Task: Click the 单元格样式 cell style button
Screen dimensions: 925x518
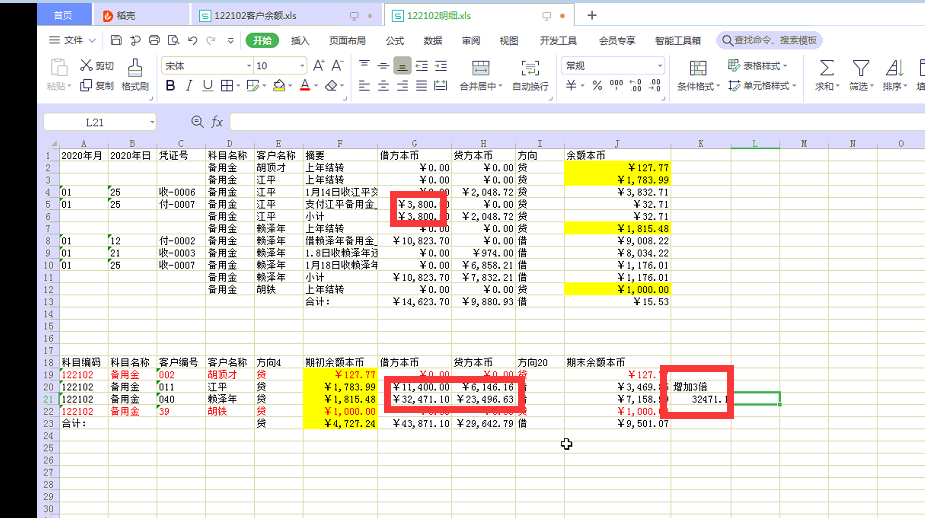Action: [762, 86]
